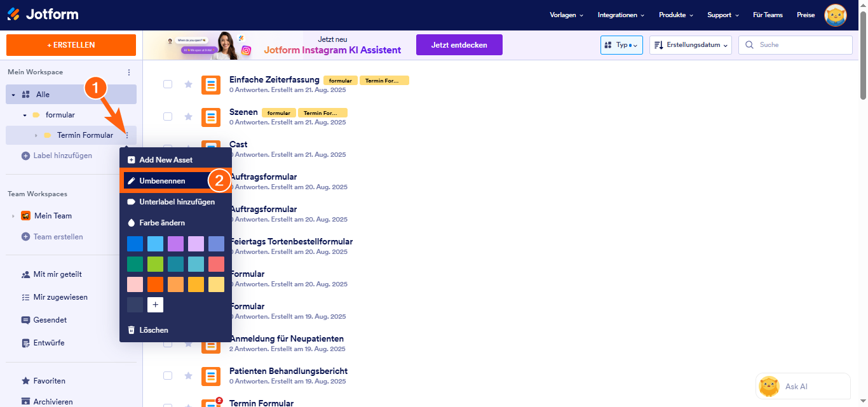This screenshot has width=868, height=407.
Task: Pick the coral red color swatch
Action: click(217, 264)
